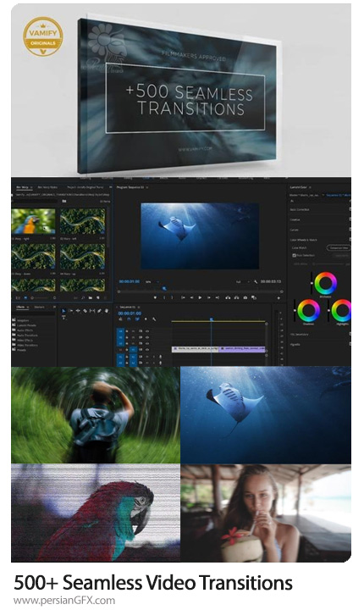364x610 pixels.
Task: Toggle Linked Selection in the timeline
Action: coord(137,319)
